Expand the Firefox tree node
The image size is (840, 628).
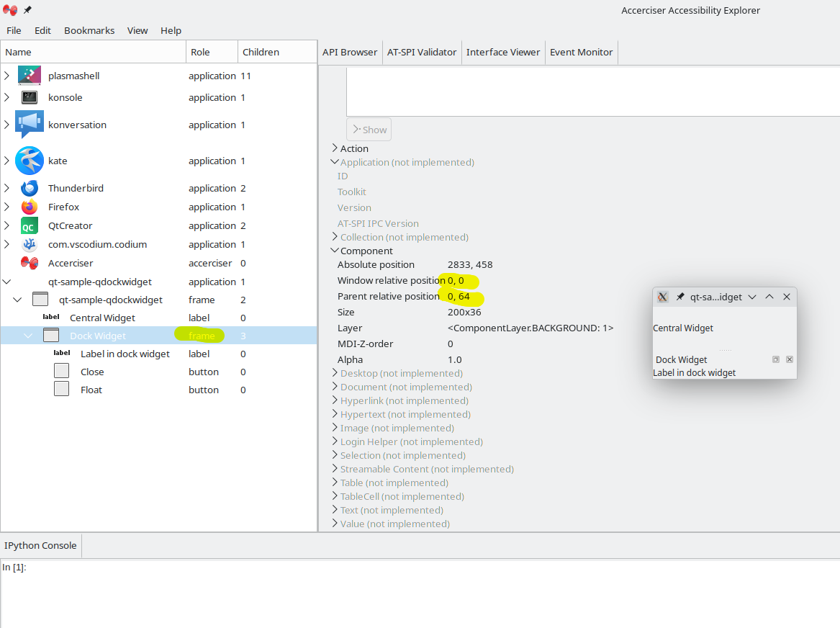point(7,207)
